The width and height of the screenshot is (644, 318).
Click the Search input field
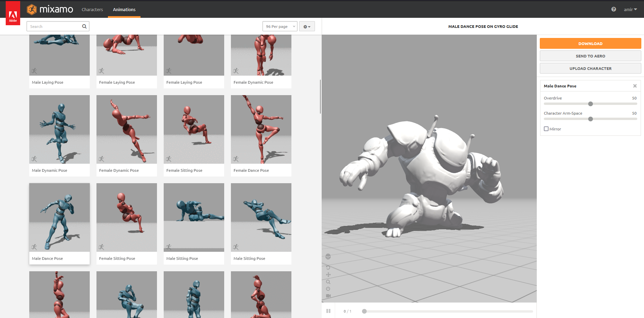point(58,26)
